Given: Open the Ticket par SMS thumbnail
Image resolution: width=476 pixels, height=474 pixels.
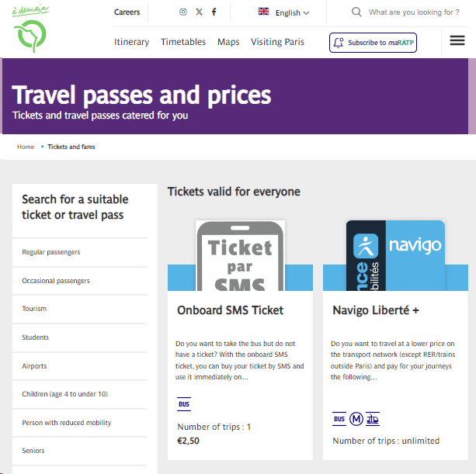Looking at the screenshot, I should [x=240, y=256].
